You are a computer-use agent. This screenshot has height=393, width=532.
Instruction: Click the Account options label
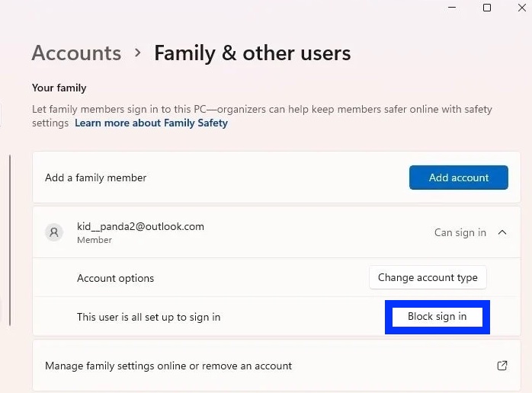[115, 278]
